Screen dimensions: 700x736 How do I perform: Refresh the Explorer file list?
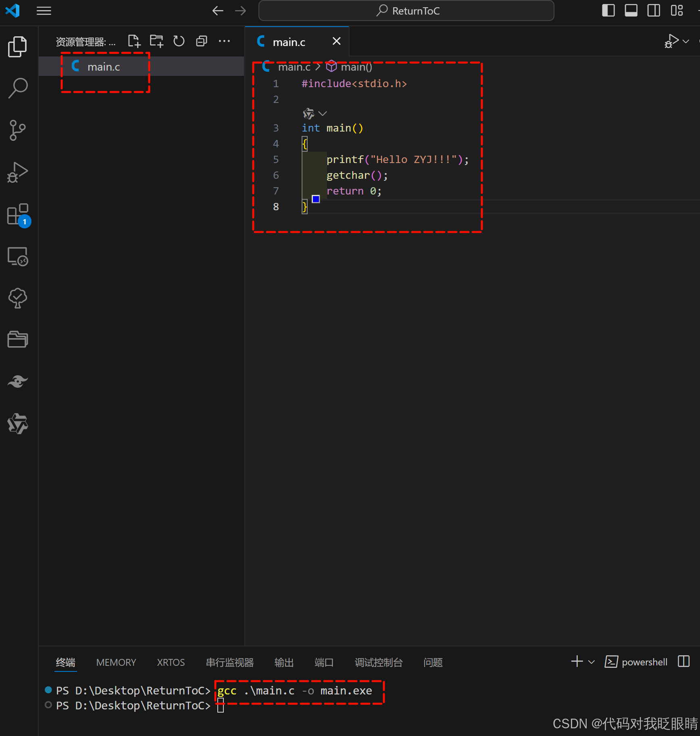click(179, 41)
